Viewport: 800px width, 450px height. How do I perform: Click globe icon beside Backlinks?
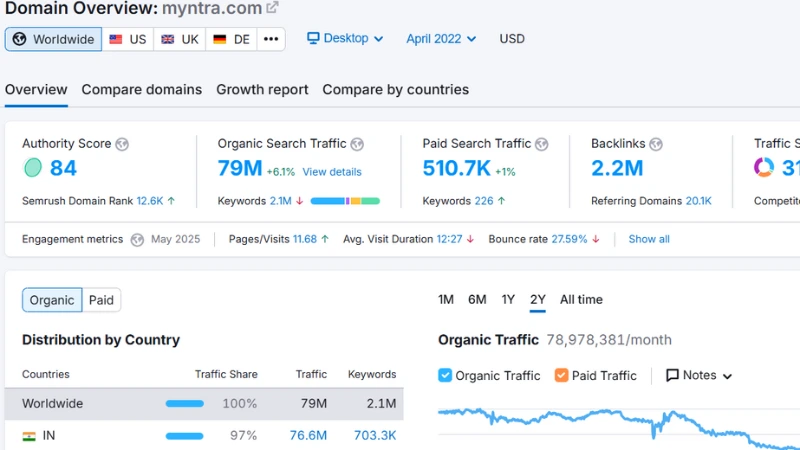tap(656, 144)
